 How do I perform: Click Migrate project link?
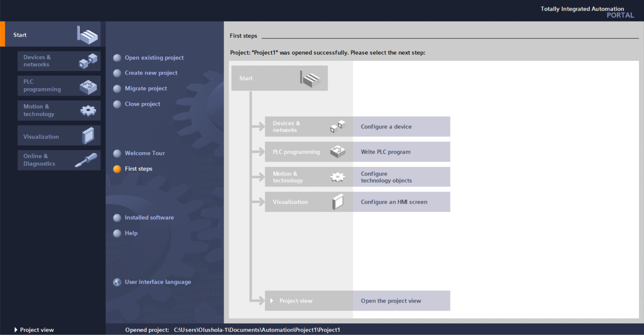click(146, 89)
